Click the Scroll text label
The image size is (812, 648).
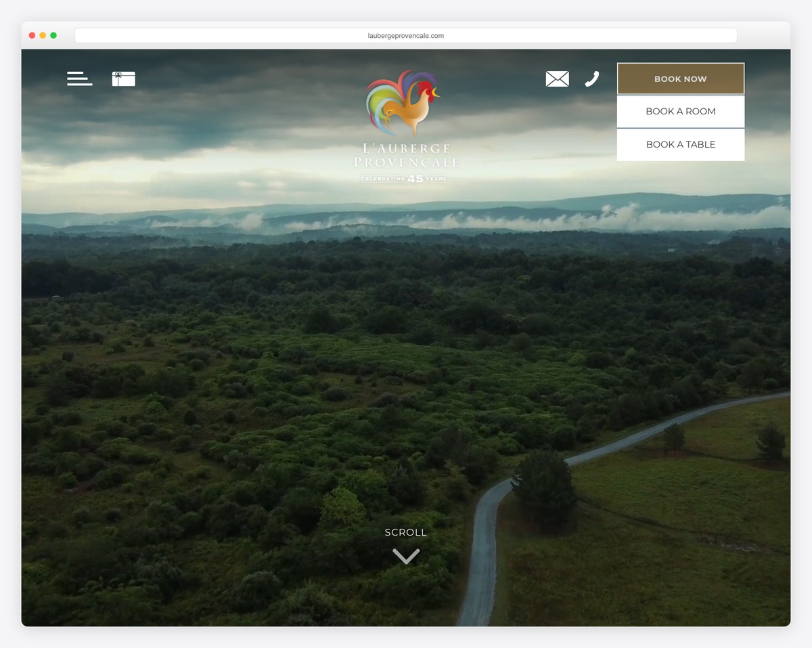point(406,532)
